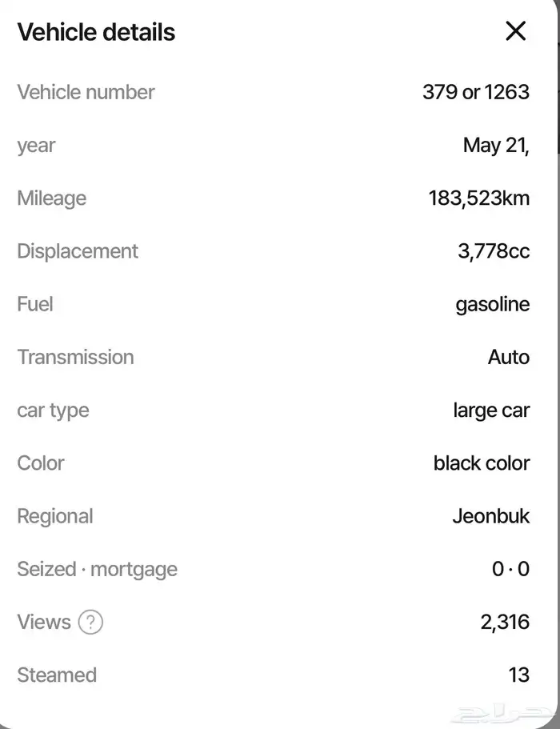Image resolution: width=560 pixels, height=729 pixels.
Task: Select the mileage value 183,523km
Action: [x=479, y=198]
